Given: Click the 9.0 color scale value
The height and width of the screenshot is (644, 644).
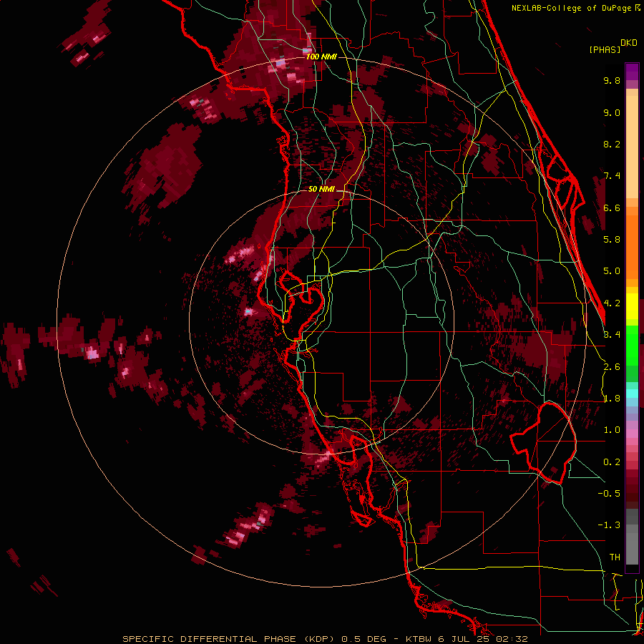Looking at the screenshot, I should coord(612,112).
